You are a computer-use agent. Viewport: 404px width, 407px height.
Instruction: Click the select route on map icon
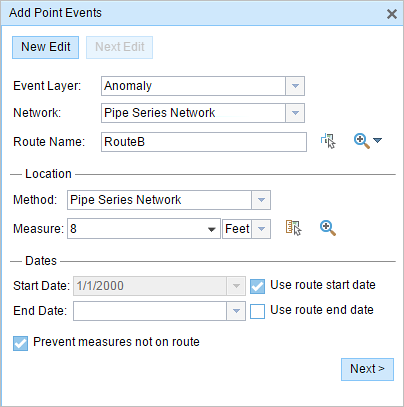(328, 141)
